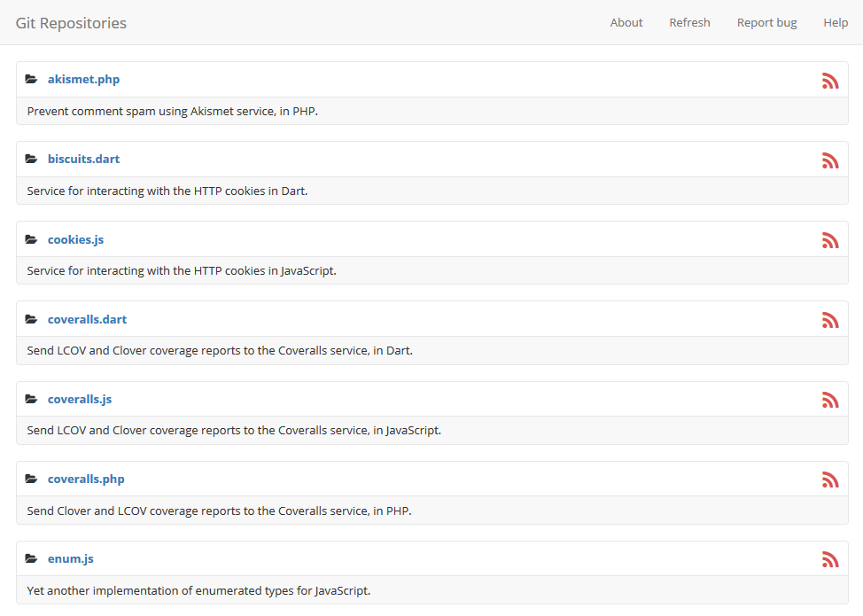The height and width of the screenshot is (616, 863).
Task: Open the About page
Action: [626, 22]
